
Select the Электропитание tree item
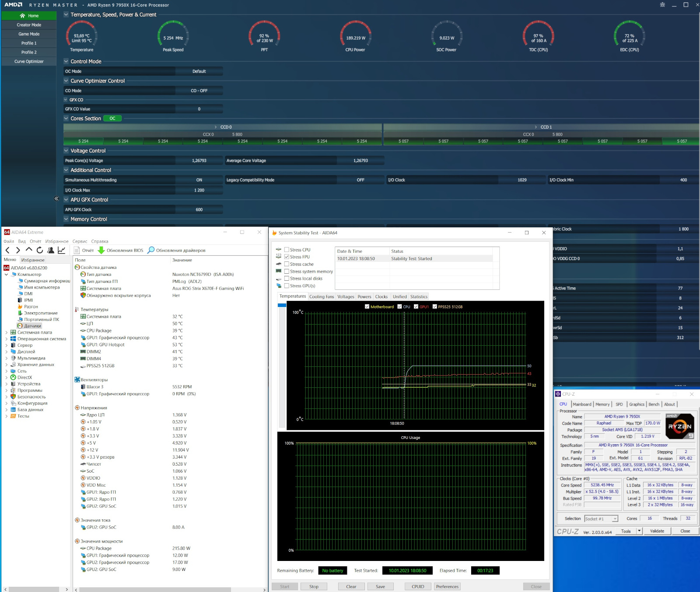coord(38,313)
